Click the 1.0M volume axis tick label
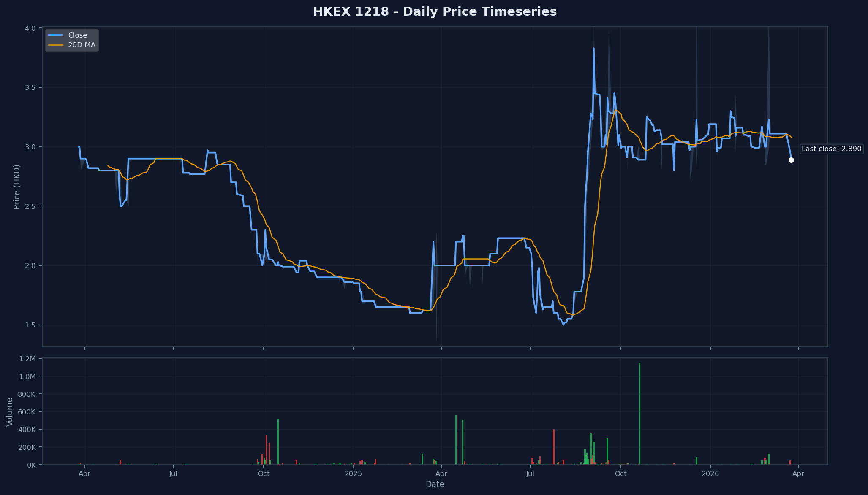The width and height of the screenshot is (868, 495). (28, 376)
